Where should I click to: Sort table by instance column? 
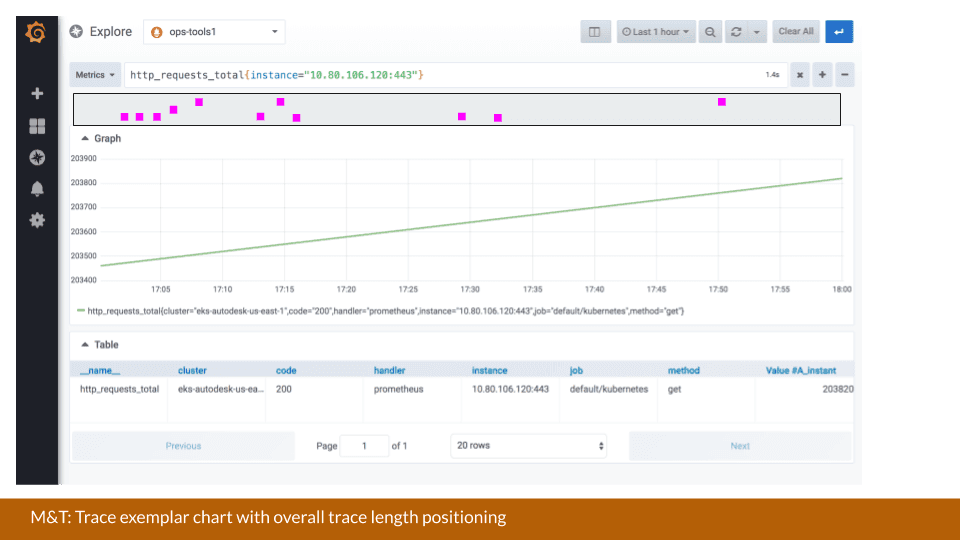coord(489,370)
